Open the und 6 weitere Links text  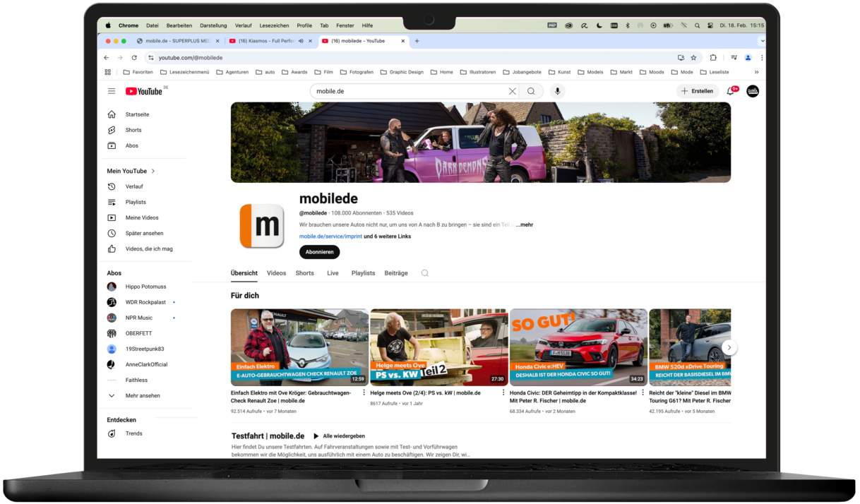(x=388, y=236)
